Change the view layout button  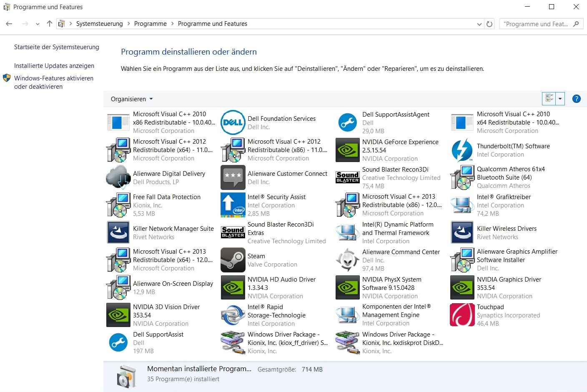tap(549, 99)
